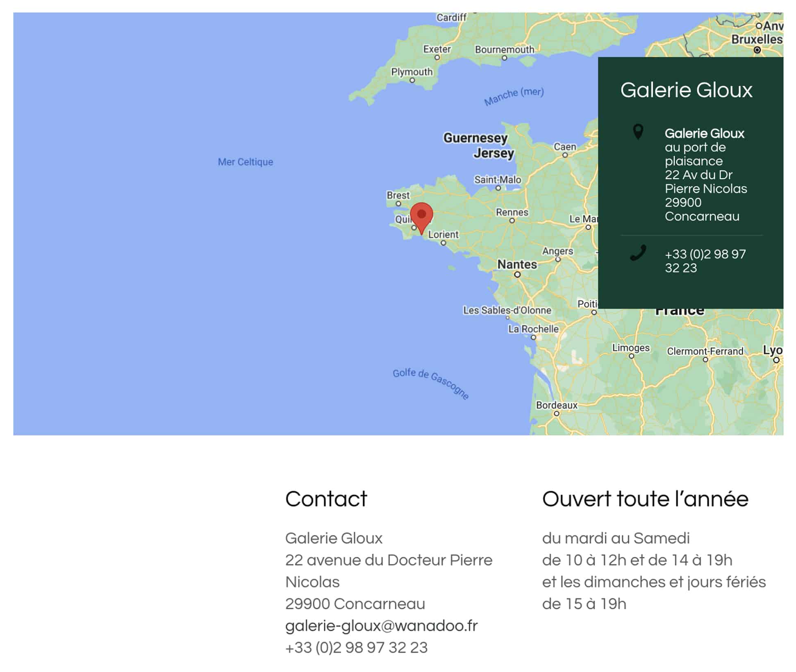Click the Bournemouth label on the map
This screenshot has width=796, height=672.
pyautogui.click(x=505, y=50)
